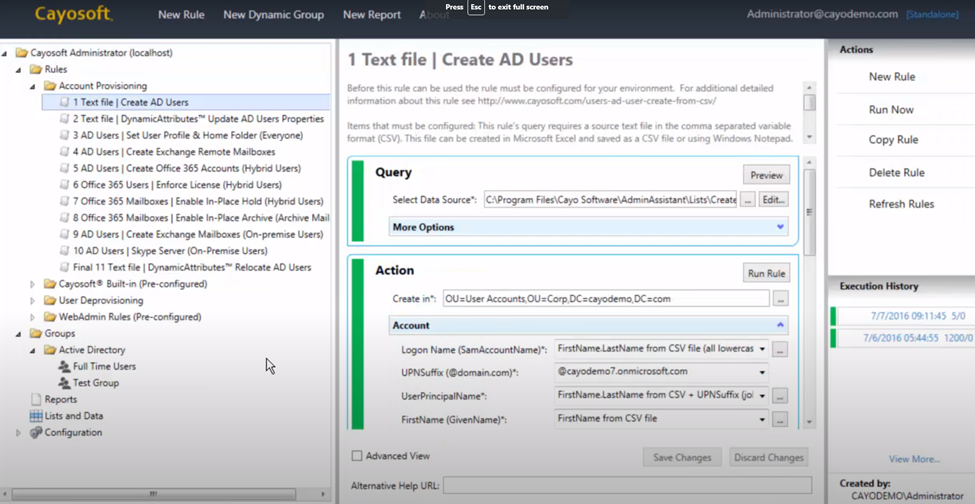The width and height of the screenshot is (975, 504).
Task: Click the Edit... button for data source
Action: (774, 199)
